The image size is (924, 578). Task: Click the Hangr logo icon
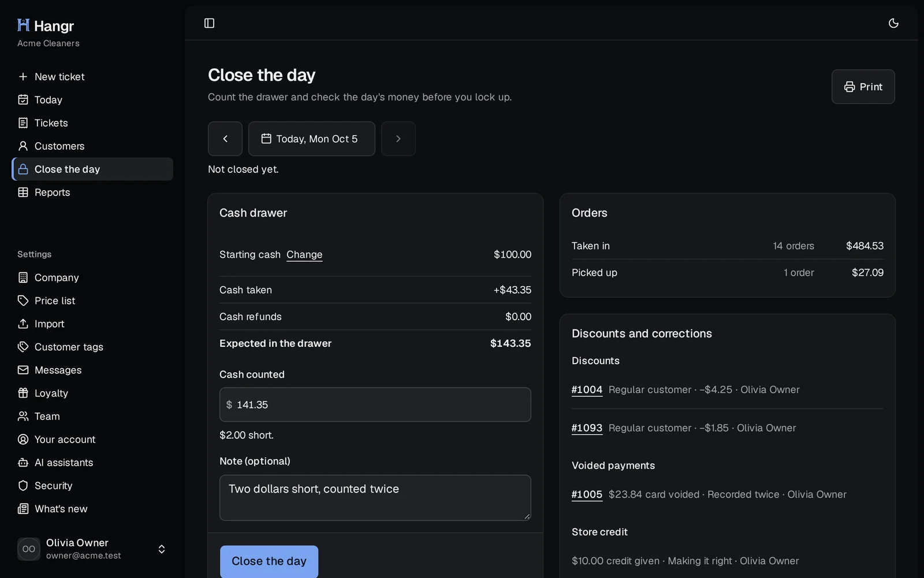pos(23,25)
